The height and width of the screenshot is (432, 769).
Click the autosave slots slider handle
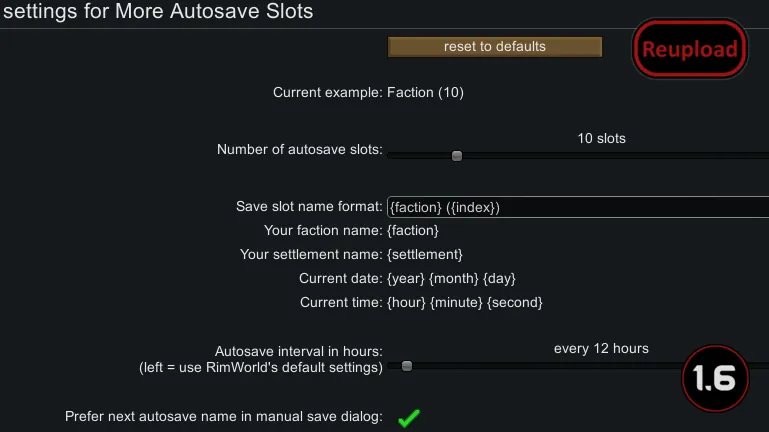point(457,156)
